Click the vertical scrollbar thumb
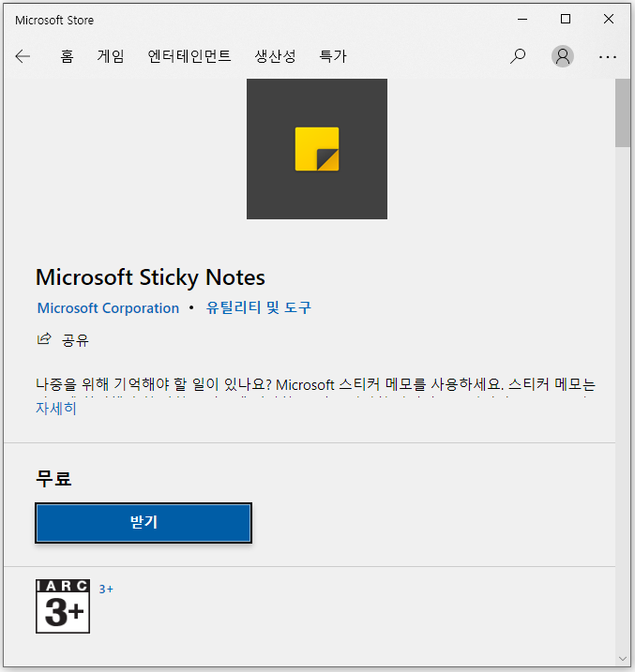This screenshot has height=672, width=635. click(x=623, y=113)
